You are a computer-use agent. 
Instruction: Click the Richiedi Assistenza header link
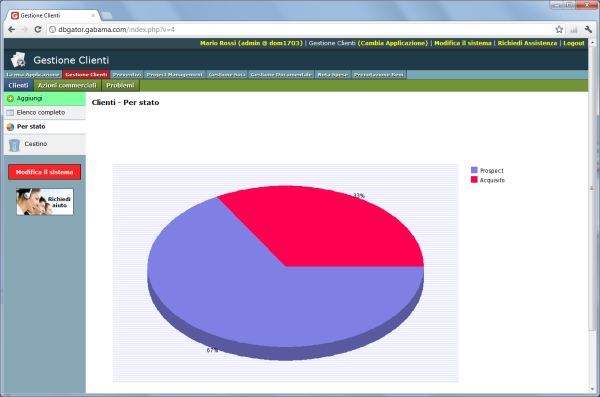coord(527,43)
